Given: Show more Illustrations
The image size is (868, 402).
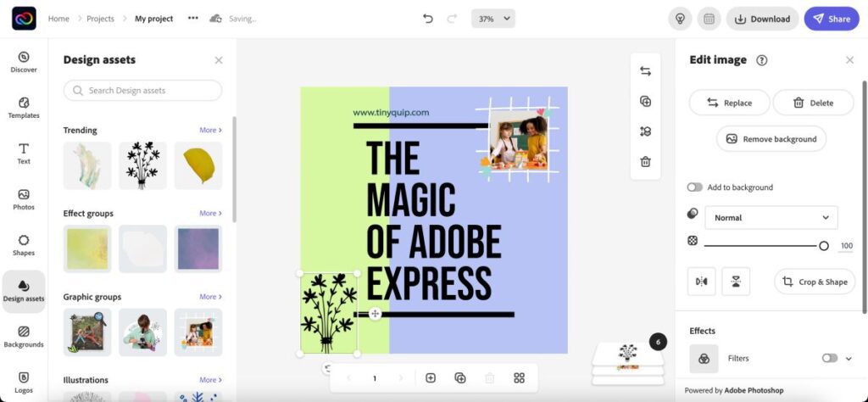Looking at the screenshot, I should [x=210, y=380].
